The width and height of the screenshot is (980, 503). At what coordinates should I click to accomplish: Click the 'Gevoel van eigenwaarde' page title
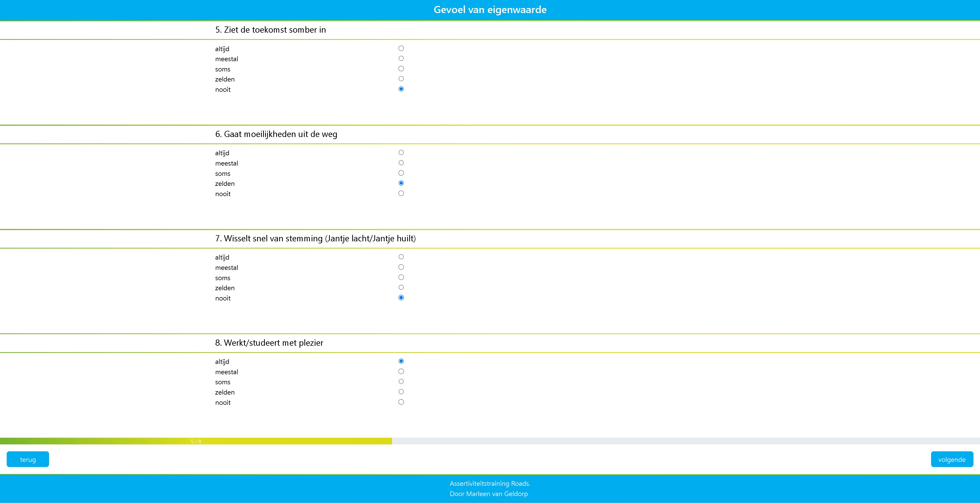tap(490, 10)
